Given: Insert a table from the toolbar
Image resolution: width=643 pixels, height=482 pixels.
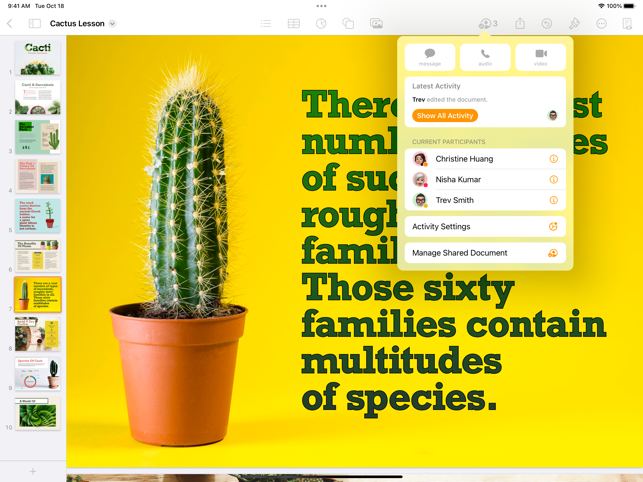Looking at the screenshot, I should pyautogui.click(x=293, y=23).
